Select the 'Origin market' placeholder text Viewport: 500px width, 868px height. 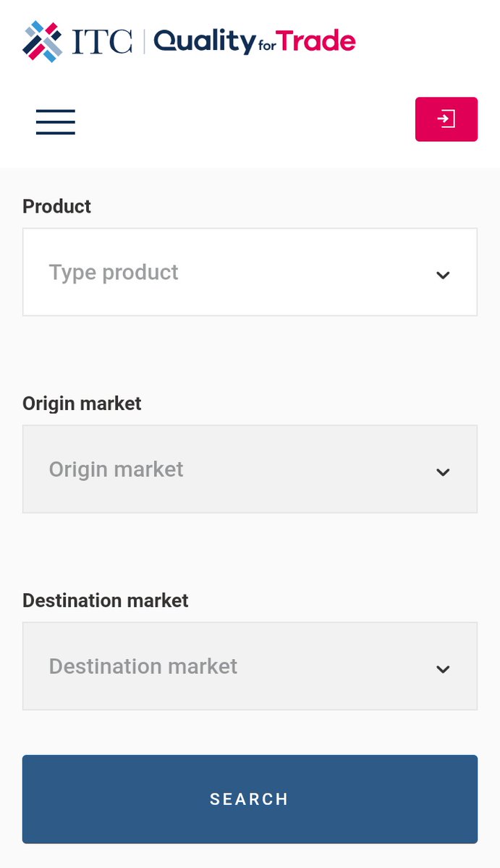point(116,469)
